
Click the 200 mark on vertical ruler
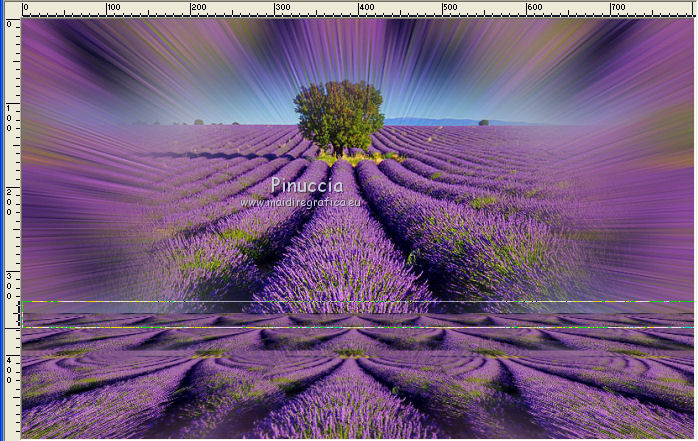tap(9, 202)
